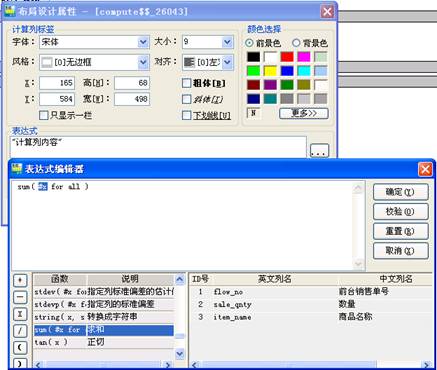
Task: Click the function list scroll up arrow
Action: pos(180,279)
